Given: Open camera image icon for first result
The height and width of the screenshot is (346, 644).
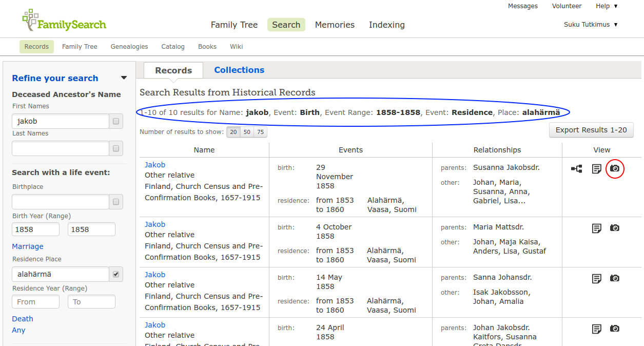Looking at the screenshot, I should pyautogui.click(x=615, y=168).
